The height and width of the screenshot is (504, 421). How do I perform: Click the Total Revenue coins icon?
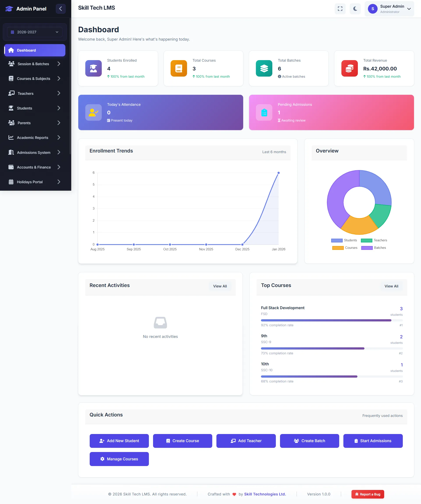point(349,68)
